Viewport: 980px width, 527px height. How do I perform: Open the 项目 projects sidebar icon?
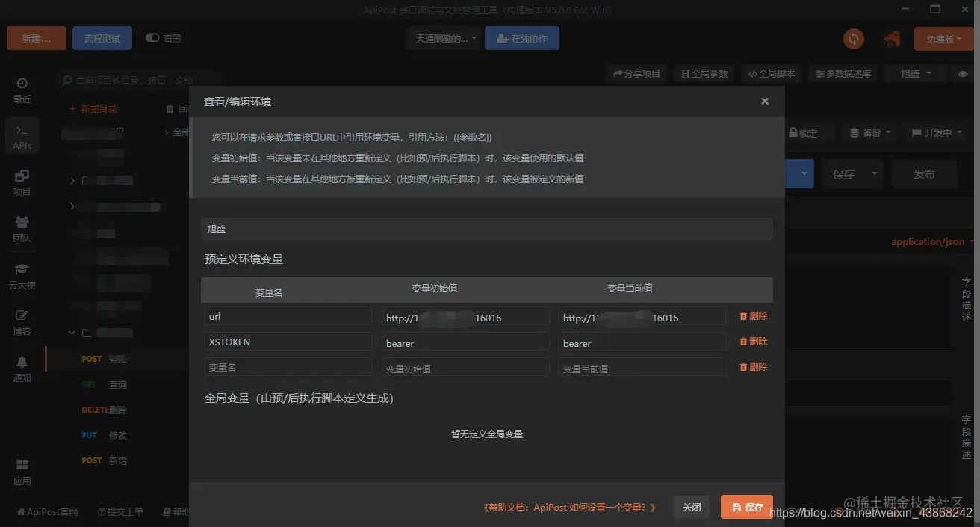22,182
